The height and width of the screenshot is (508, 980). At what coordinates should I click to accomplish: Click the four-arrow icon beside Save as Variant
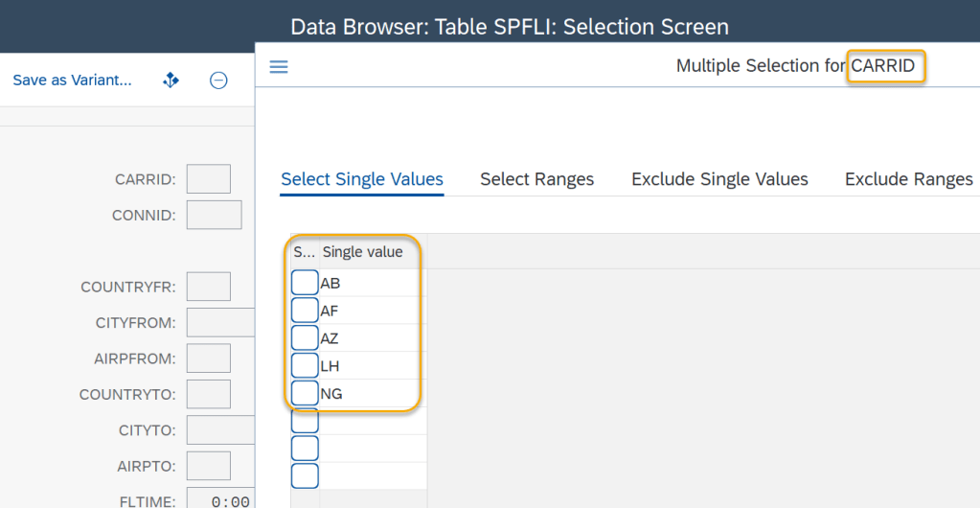pos(171,81)
